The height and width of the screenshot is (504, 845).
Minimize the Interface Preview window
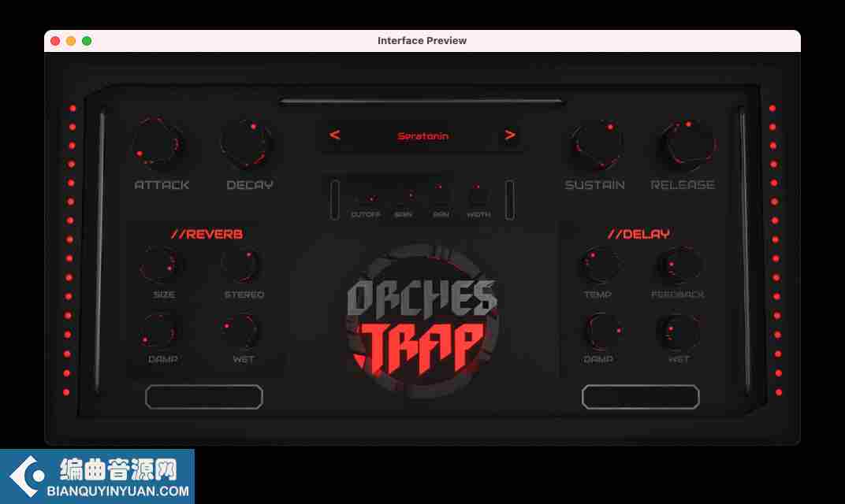click(x=71, y=41)
